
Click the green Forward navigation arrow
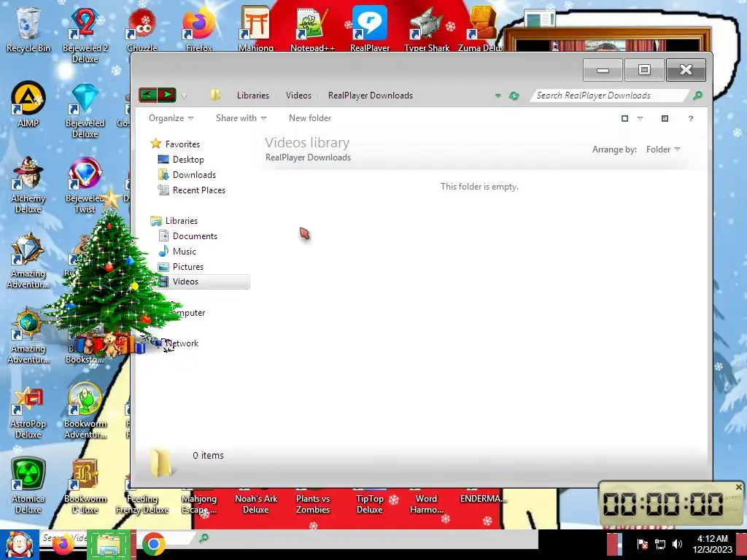point(167,95)
